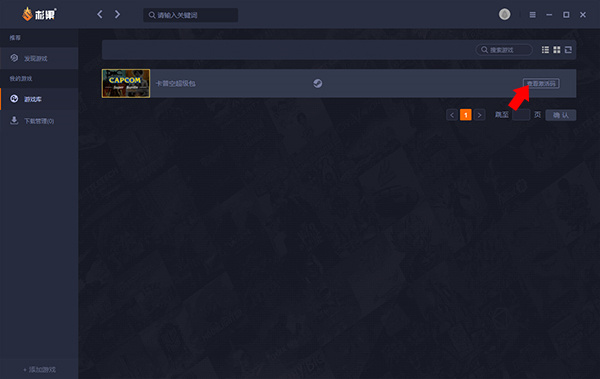600x379 pixels.
Task: Go back with the left navigation arrow
Action: (x=100, y=15)
